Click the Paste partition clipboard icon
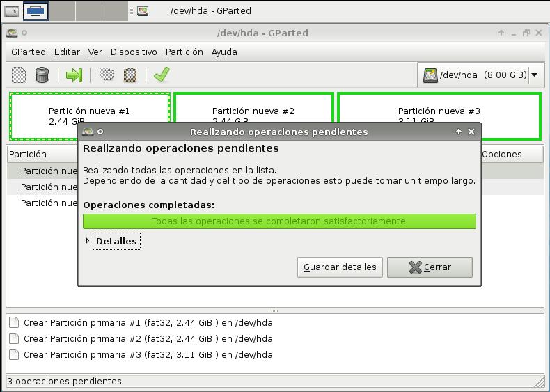Viewport: 550px width, 392px height. point(130,75)
